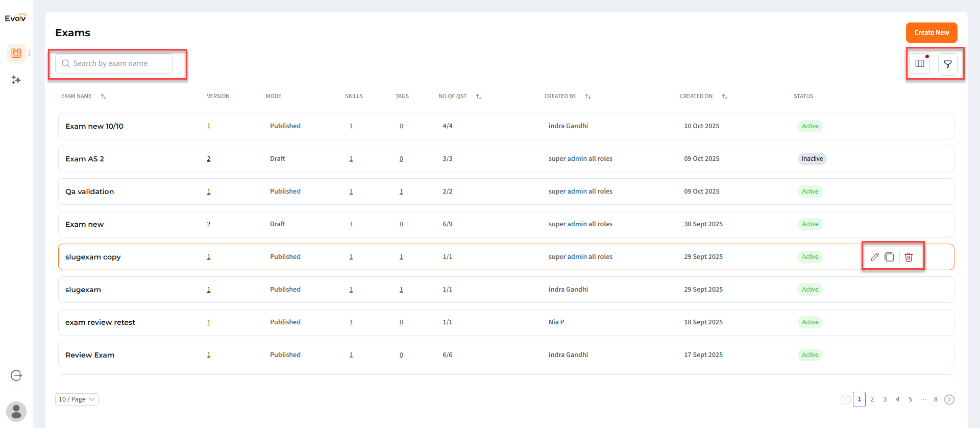
Task: Open tags link for Qa validation
Action: pos(401,192)
